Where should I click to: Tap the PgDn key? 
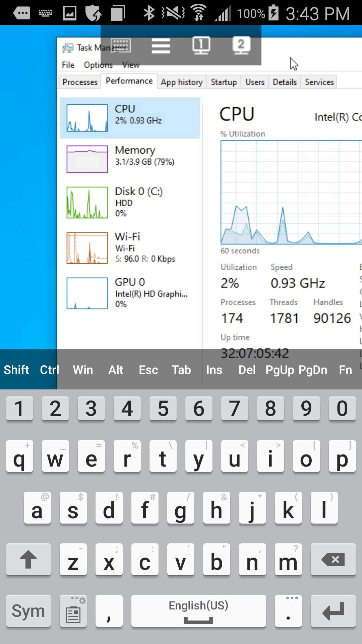coord(313,370)
